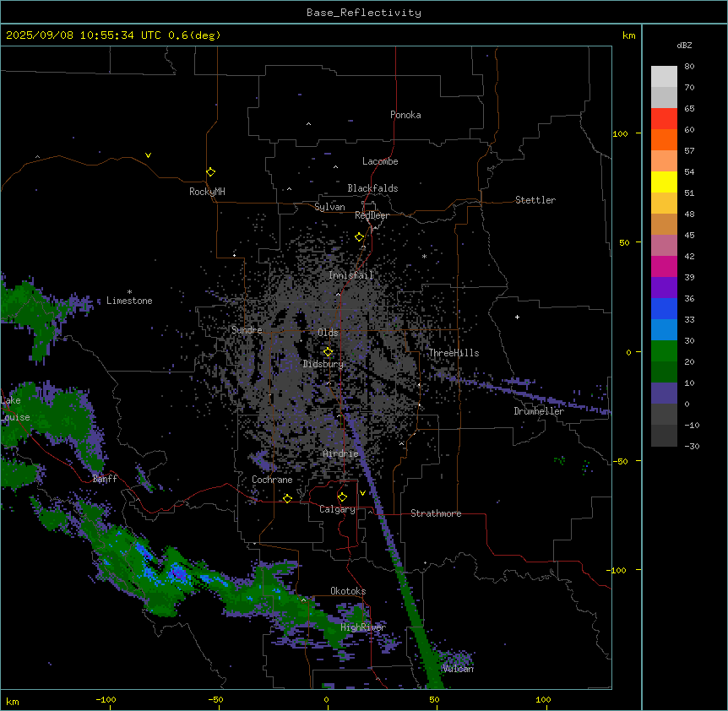Click the Airdrie city label

tap(341, 453)
